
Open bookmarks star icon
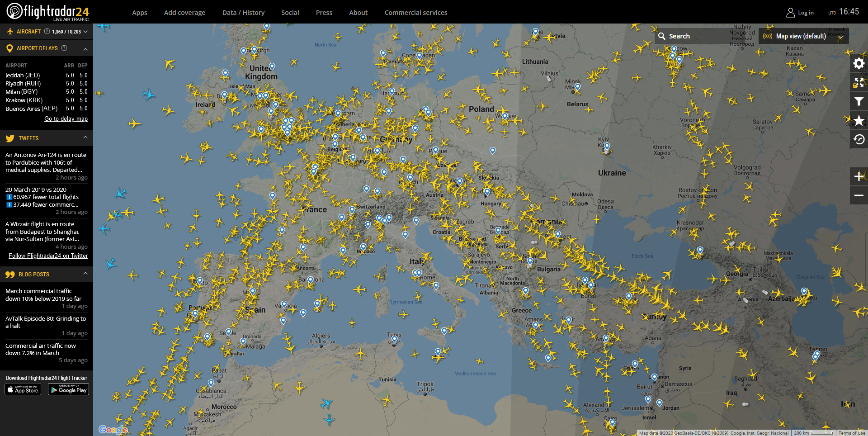[859, 121]
